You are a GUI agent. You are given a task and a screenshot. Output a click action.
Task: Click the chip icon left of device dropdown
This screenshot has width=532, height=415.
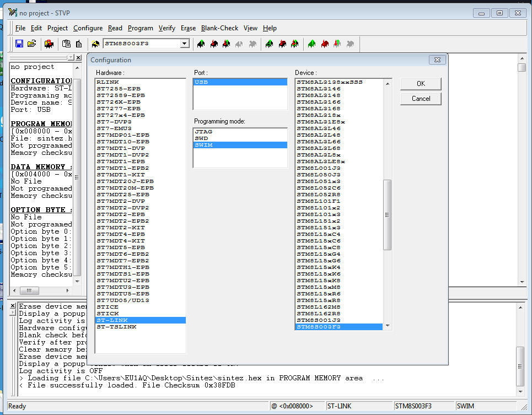[95, 44]
